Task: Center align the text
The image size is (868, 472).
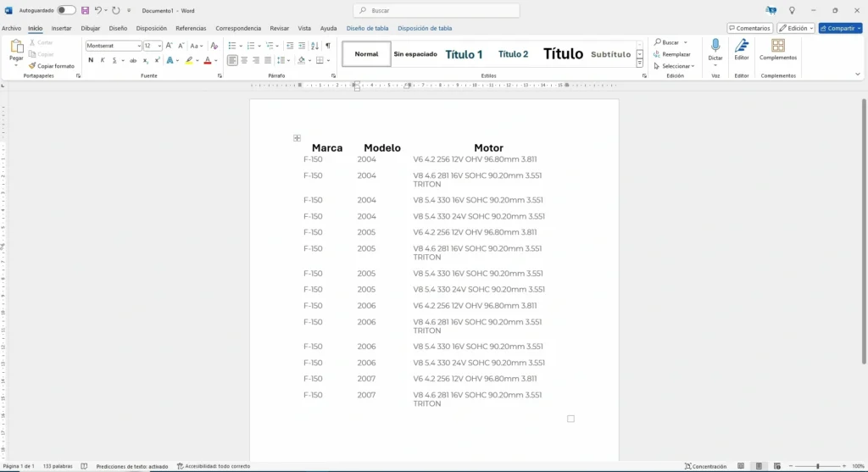Action: pos(244,60)
